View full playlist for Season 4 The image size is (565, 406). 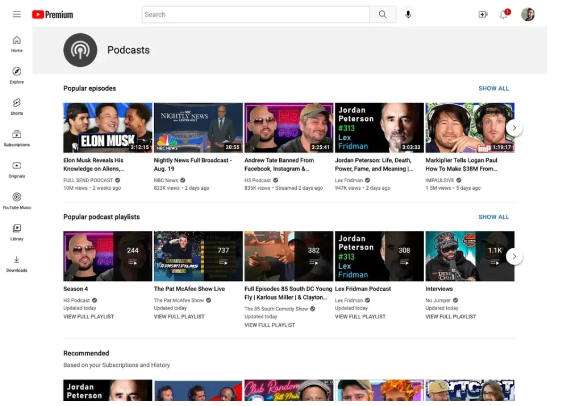click(x=89, y=317)
